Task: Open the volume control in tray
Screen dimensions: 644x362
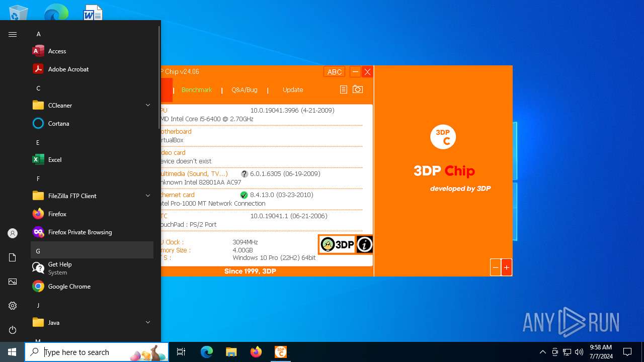Action: (x=579, y=352)
